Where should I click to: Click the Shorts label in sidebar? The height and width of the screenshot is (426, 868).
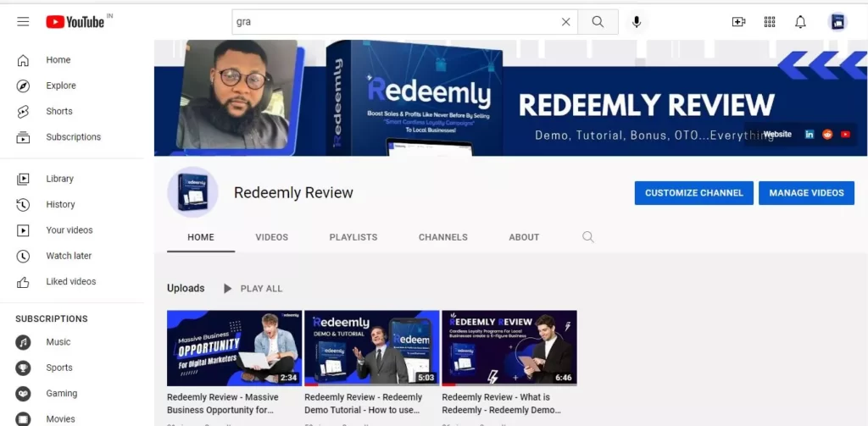coord(59,111)
